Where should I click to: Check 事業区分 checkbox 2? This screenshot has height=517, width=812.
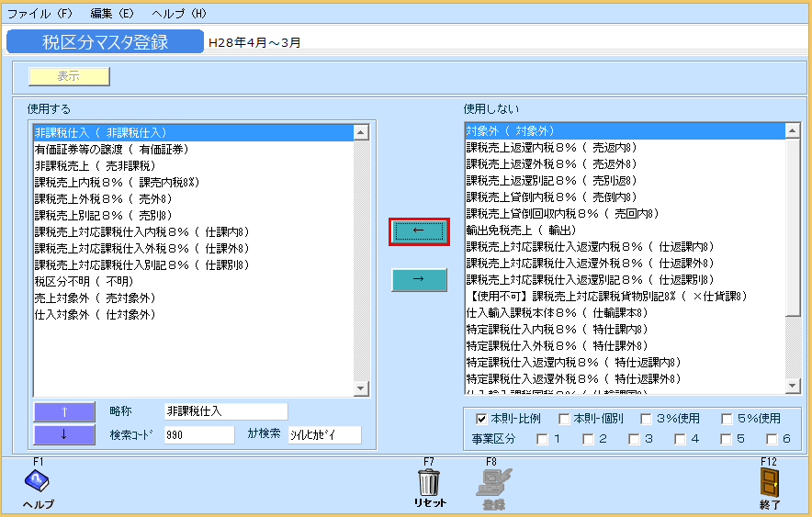[x=588, y=439]
